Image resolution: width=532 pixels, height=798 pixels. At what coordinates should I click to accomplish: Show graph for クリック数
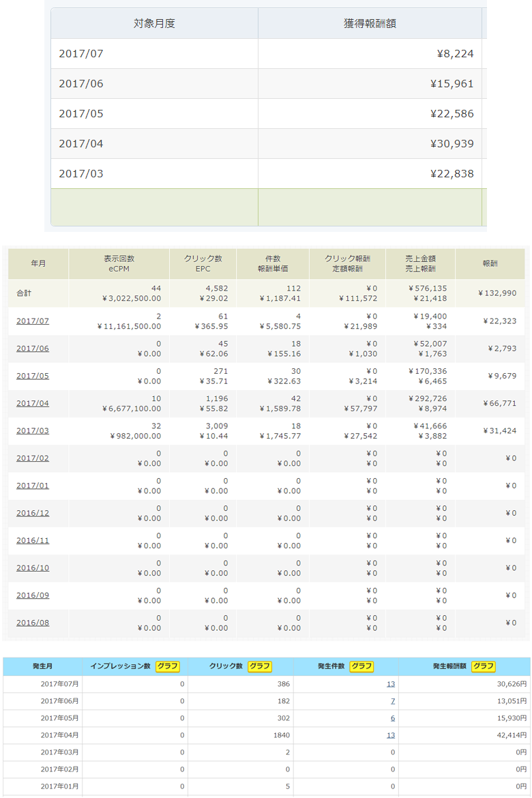click(259, 666)
